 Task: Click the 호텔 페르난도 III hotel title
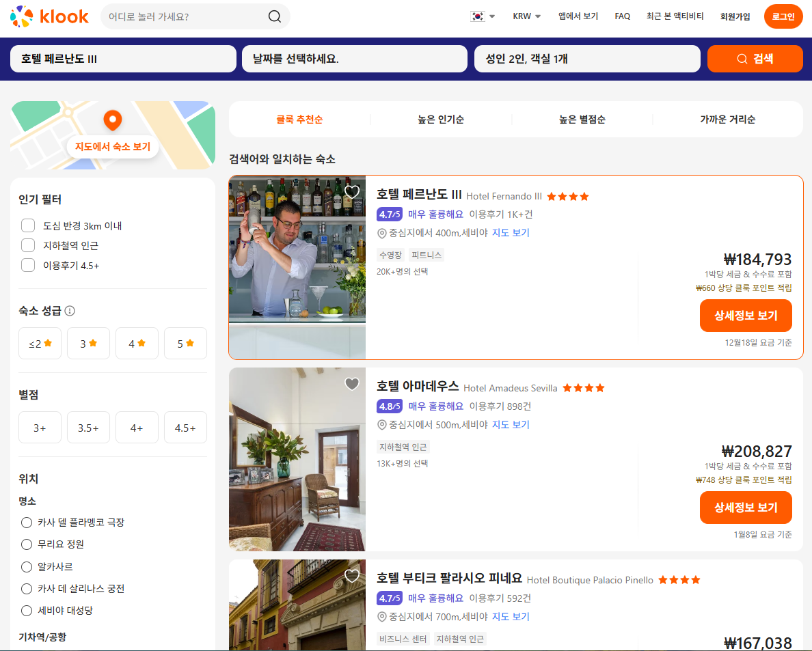[419, 195]
